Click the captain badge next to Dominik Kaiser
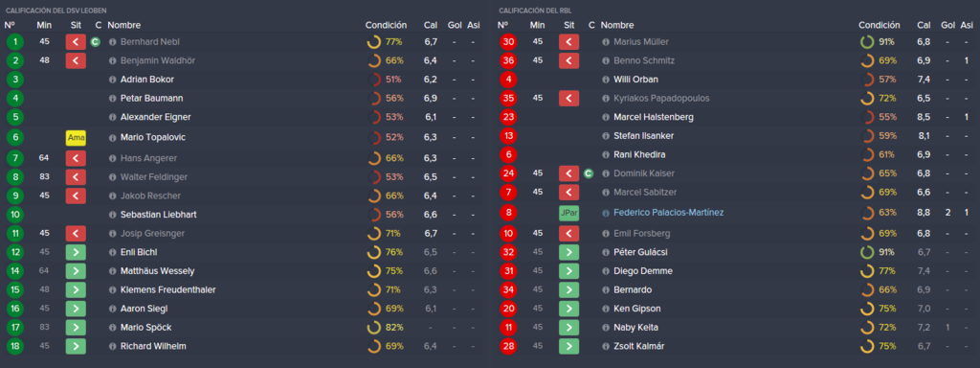Viewport: 980px width, 368px height. [589, 173]
